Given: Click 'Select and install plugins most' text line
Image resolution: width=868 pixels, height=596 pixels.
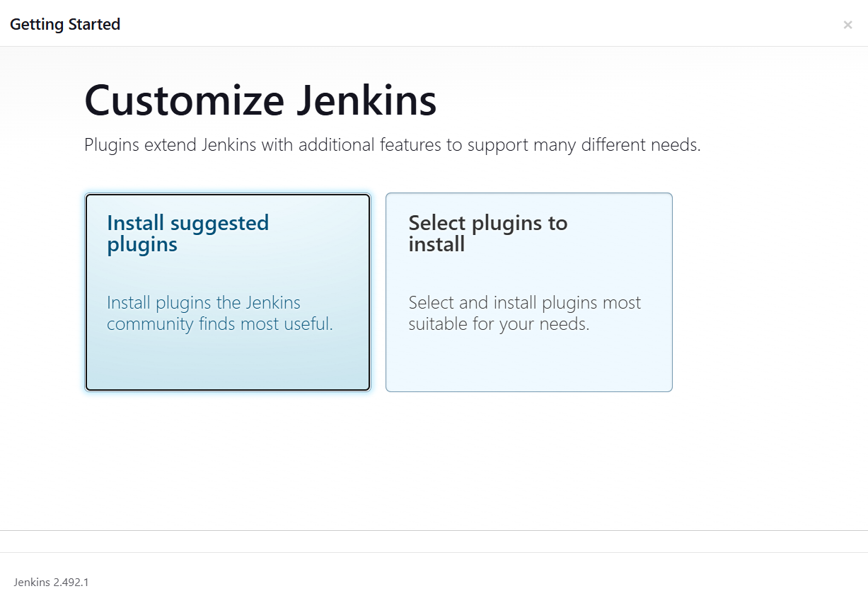Looking at the screenshot, I should coord(524,303).
